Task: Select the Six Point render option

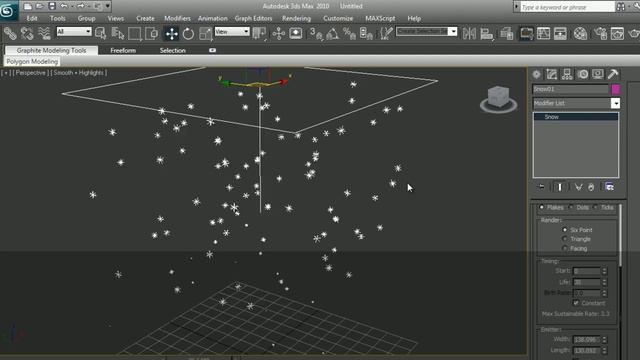Action: (x=565, y=230)
